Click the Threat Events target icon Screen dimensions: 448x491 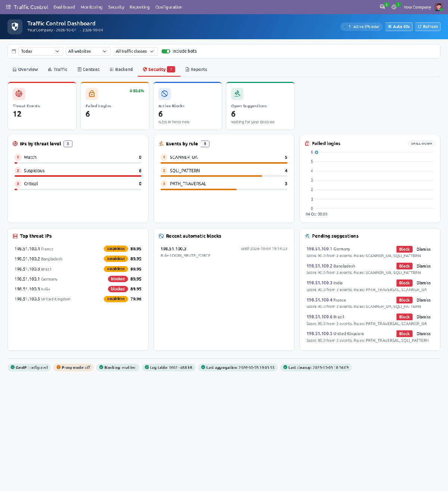coord(19,94)
